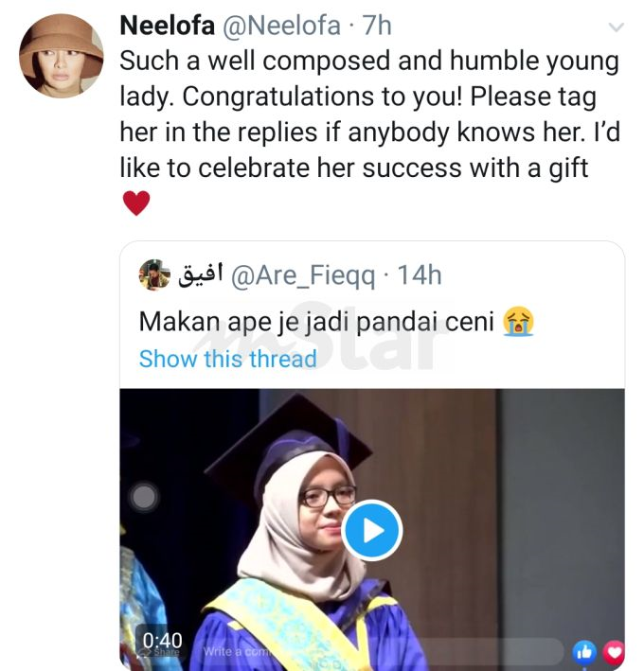Click the crying face emoji
The image size is (644, 671).
[x=519, y=321]
